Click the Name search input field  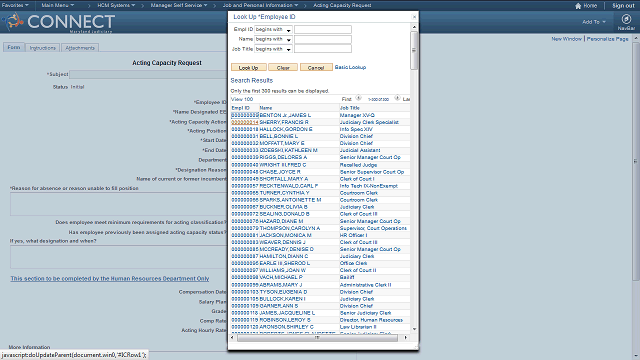click(323, 39)
